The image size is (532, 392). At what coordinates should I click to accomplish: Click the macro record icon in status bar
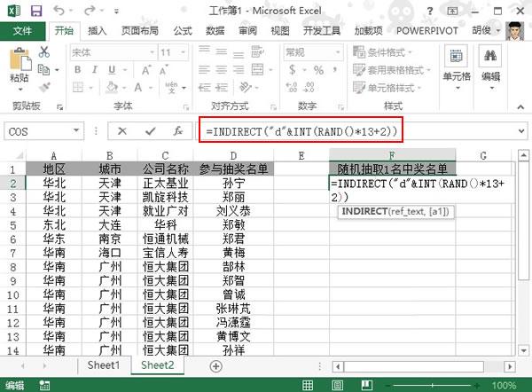point(44,385)
